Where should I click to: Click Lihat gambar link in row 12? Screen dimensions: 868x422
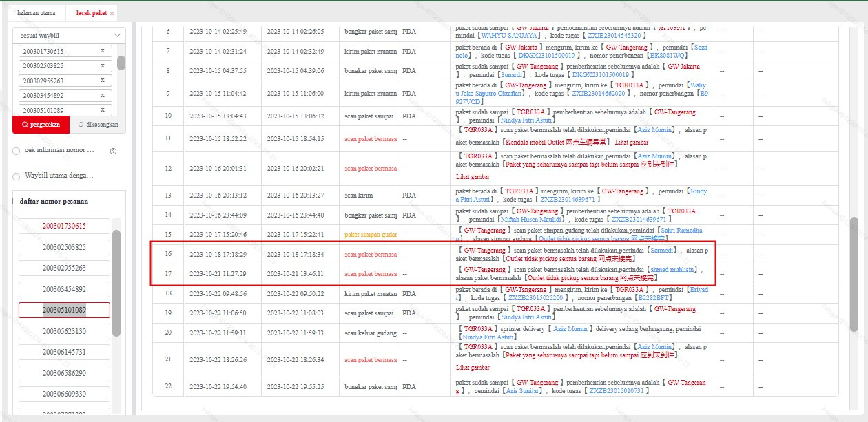473,177
